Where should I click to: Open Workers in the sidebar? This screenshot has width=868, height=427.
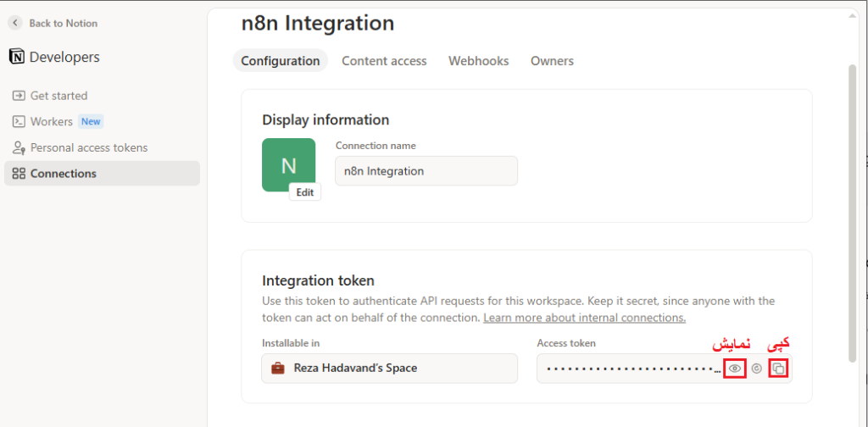click(102, 121)
